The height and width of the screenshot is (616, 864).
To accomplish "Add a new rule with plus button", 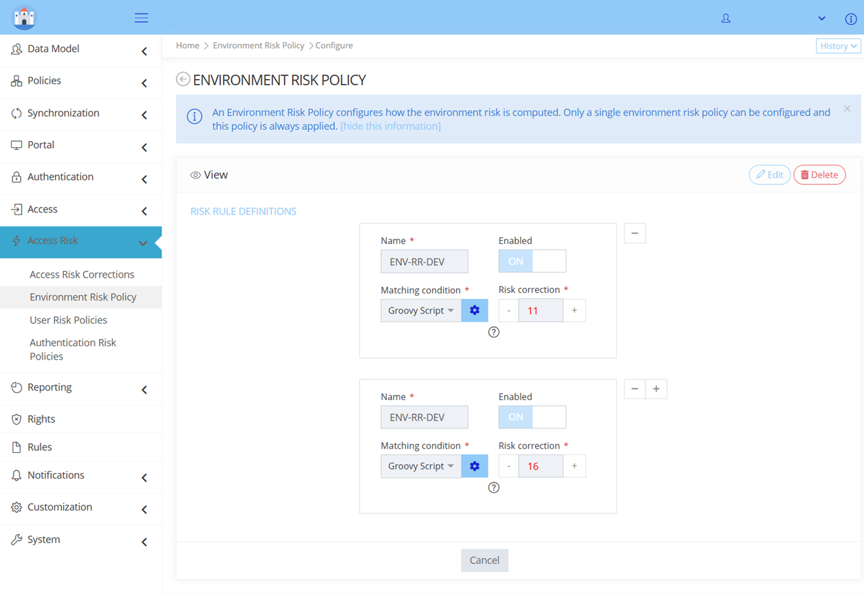I will (x=656, y=389).
